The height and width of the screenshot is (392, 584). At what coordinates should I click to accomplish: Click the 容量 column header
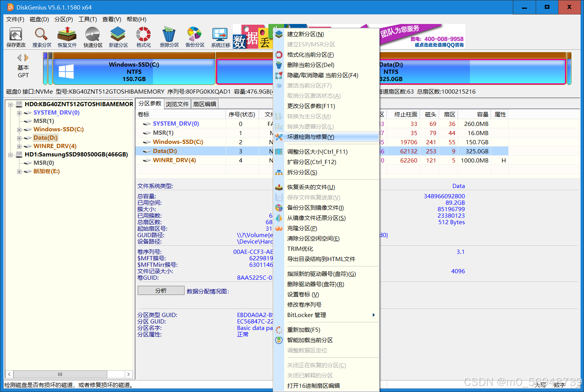tap(475, 115)
